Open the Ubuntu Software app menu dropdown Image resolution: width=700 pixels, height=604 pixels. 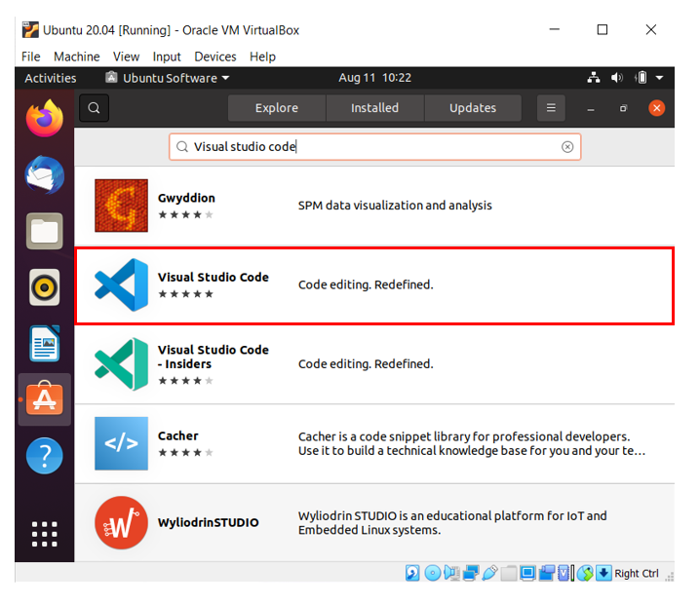click(x=168, y=78)
